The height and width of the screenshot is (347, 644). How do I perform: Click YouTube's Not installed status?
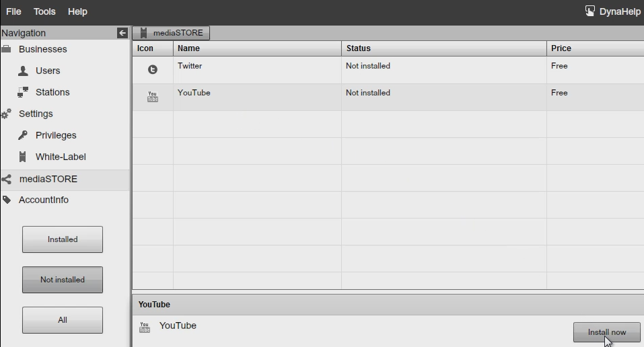pos(368,93)
